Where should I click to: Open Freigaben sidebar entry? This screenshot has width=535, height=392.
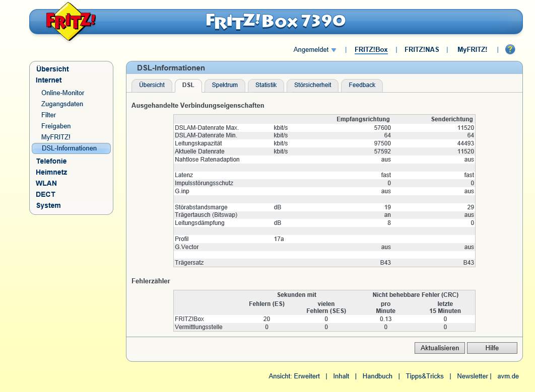tap(56, 126)
